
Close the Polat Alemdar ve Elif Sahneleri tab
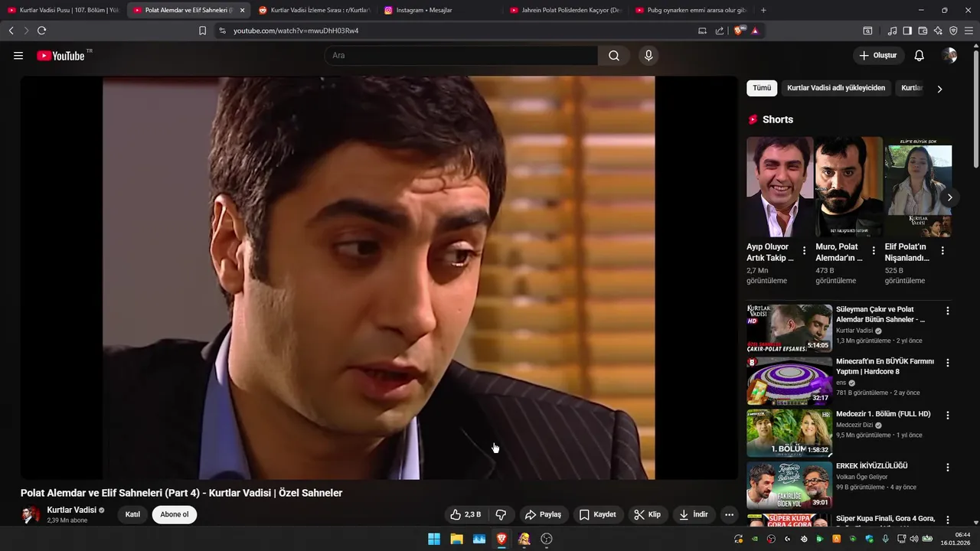(242, 10)
